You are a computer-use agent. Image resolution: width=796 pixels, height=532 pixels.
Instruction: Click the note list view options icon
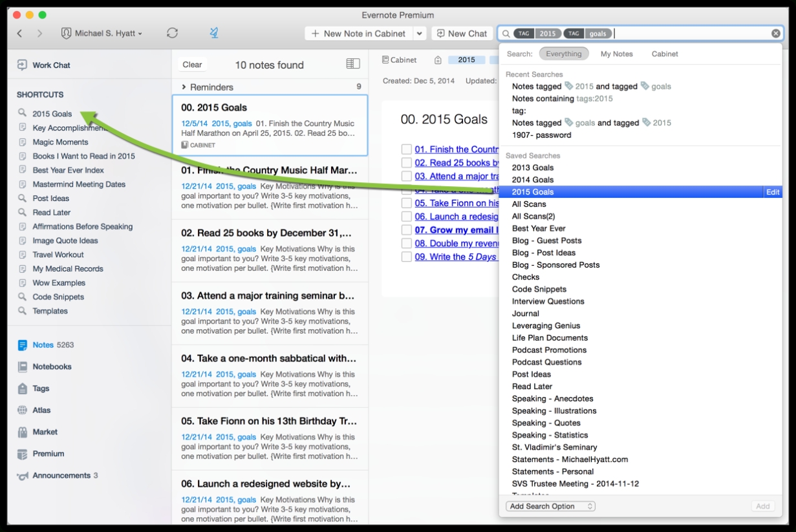[x=353, y=63]
